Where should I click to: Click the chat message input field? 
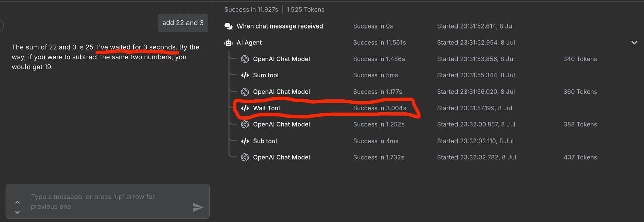click(108, 202)
